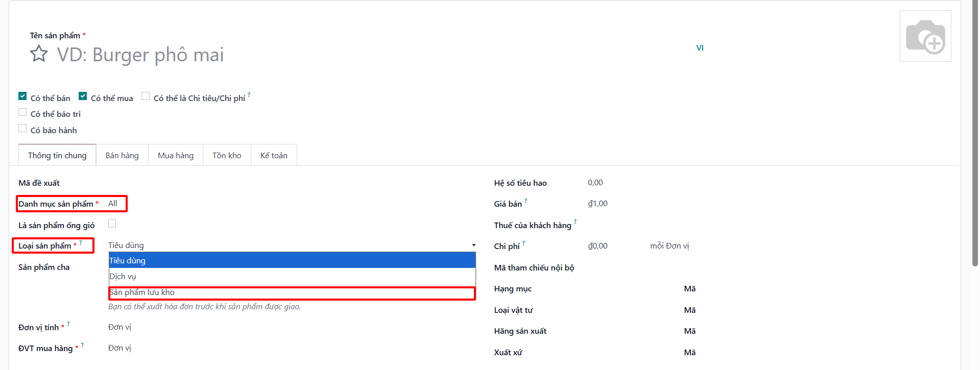980x370 pixels.
Task: Uncheck the Có thể bán checkbox
Action: point(22,96)
